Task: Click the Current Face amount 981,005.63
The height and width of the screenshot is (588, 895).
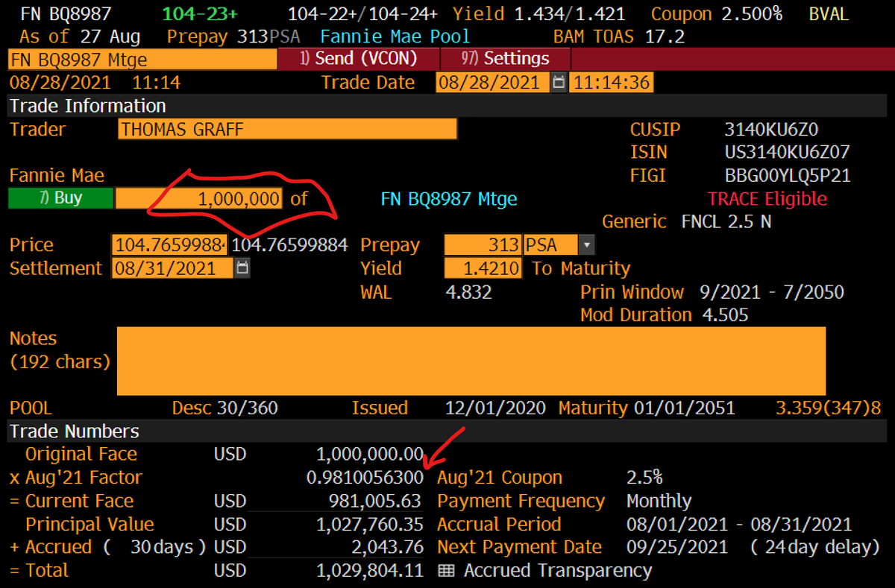Action: (375, 501)
